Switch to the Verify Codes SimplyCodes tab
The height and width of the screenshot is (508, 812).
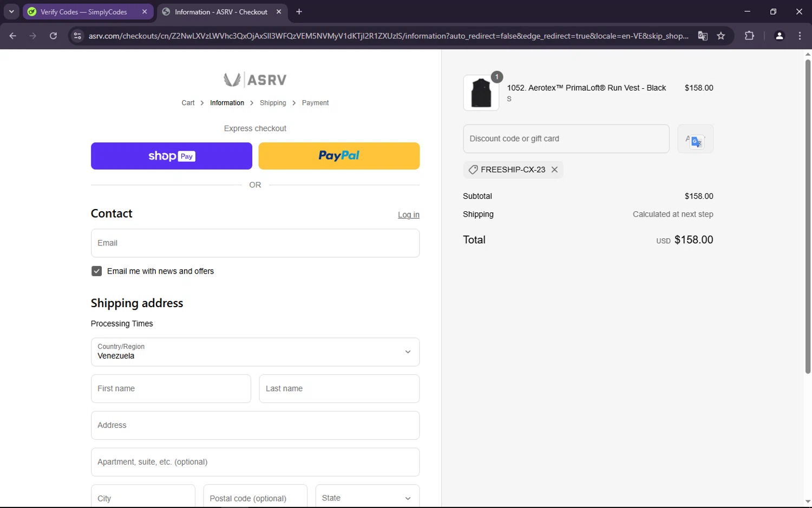(x=84, y=12)
